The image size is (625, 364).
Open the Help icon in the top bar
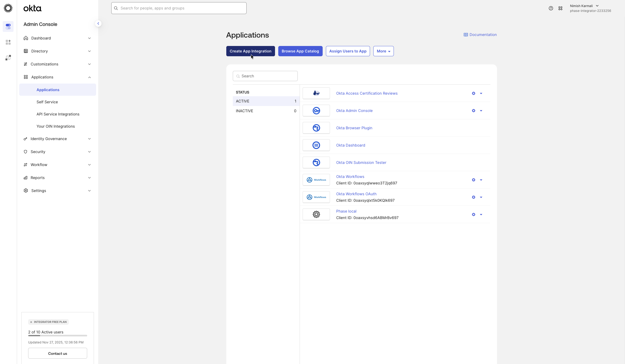click(x=551, y=8)
